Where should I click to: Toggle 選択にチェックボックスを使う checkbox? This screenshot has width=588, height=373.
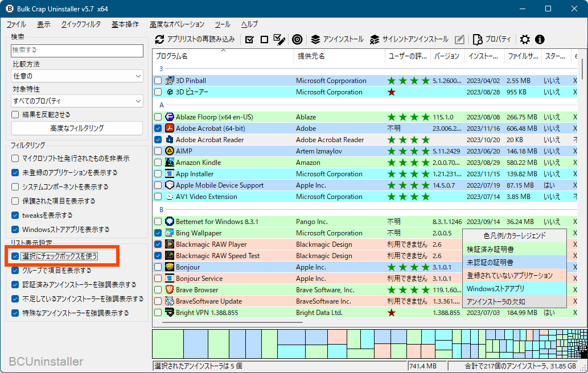click(15, 256)
